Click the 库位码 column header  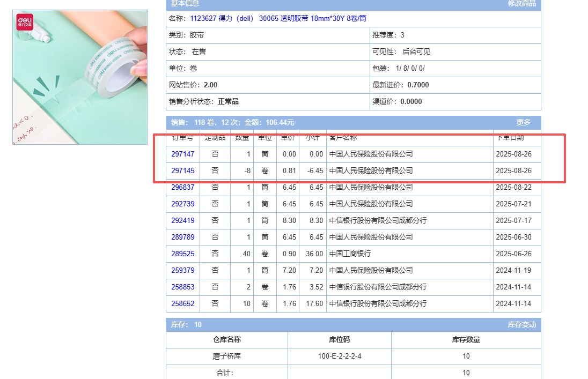(340, 340)
